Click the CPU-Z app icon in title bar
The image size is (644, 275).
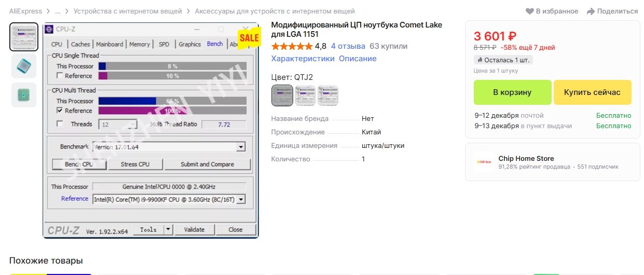pos(49,29)
